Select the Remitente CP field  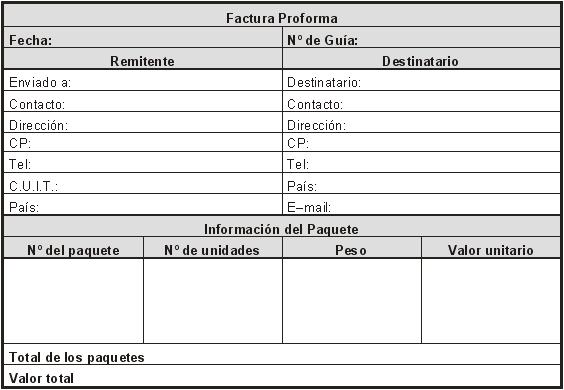(x=143, y=142)
